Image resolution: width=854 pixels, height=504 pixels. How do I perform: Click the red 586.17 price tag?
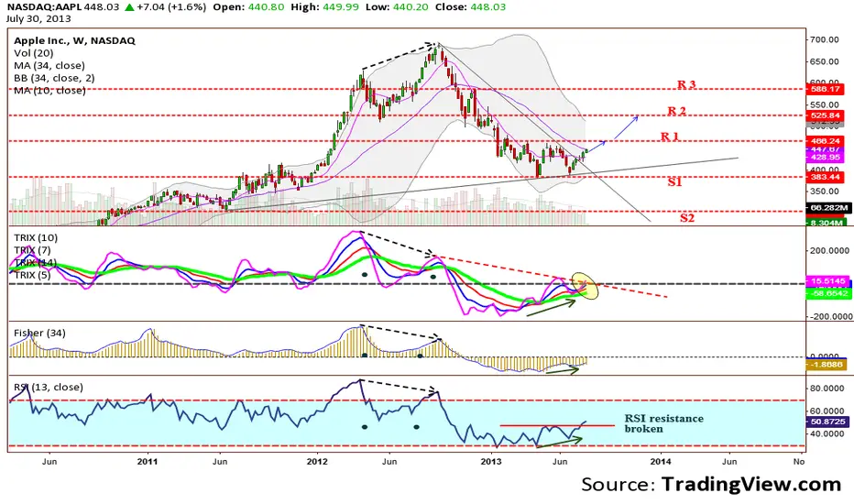coord(825,89)
